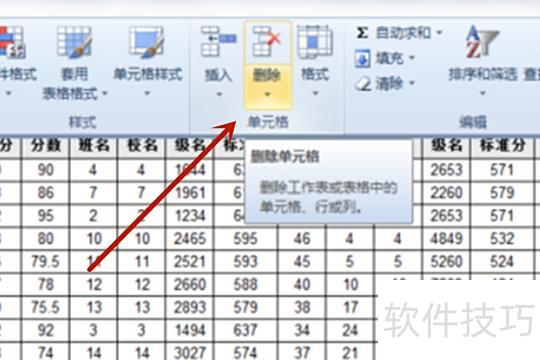Click the Insert cells icon
540x360 pixels.
click(218, 41)
